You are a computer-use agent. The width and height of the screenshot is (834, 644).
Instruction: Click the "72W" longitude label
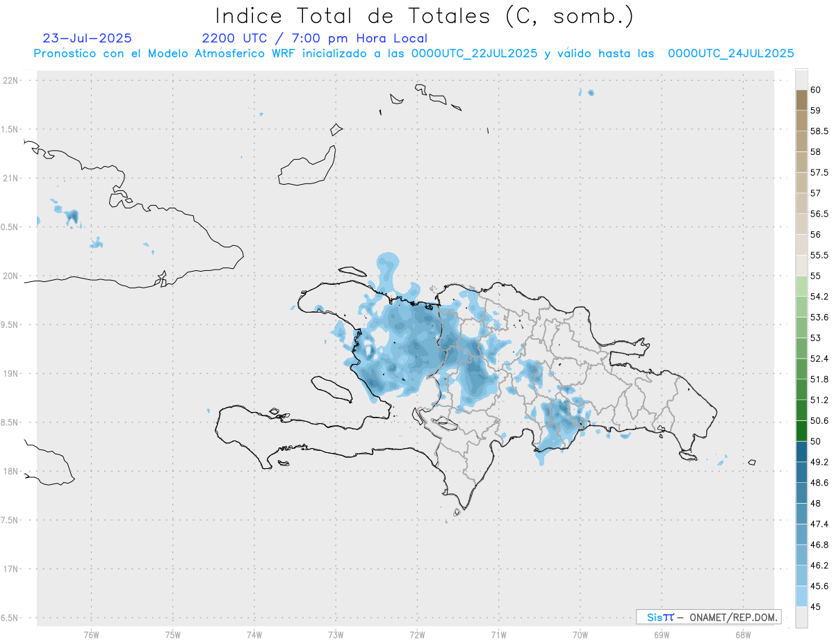(417, 635)
